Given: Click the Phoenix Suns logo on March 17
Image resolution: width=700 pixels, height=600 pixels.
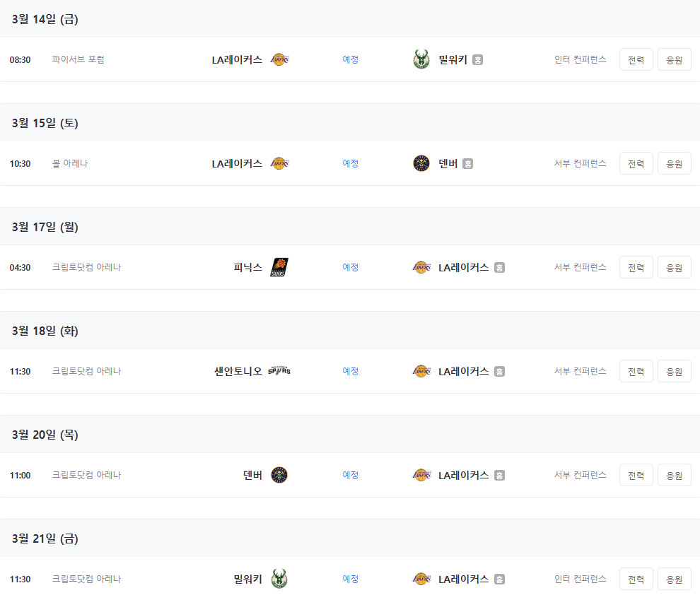Looking at the screenshot, I should click(279, 267).
